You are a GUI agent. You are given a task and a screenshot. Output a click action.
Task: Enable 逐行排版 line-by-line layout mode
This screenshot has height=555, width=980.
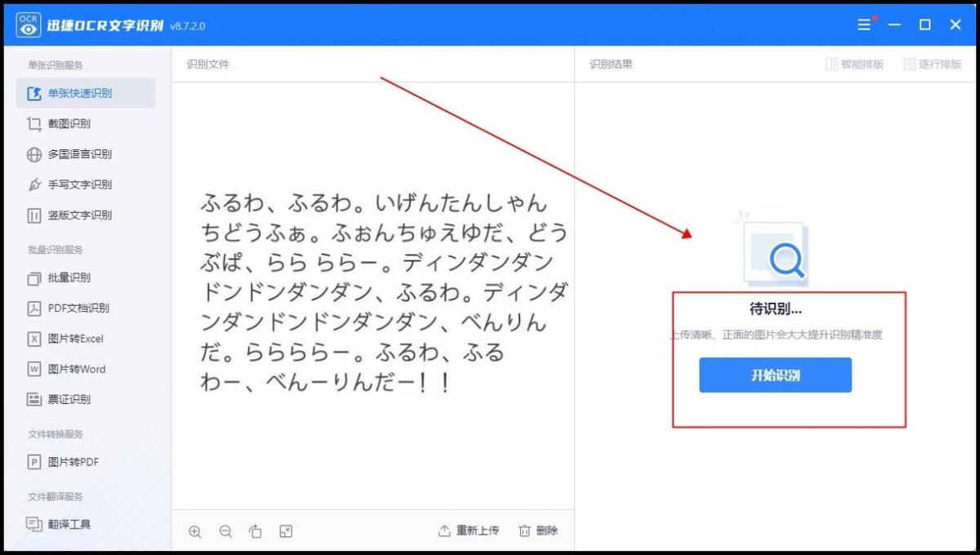pos(932,64)
